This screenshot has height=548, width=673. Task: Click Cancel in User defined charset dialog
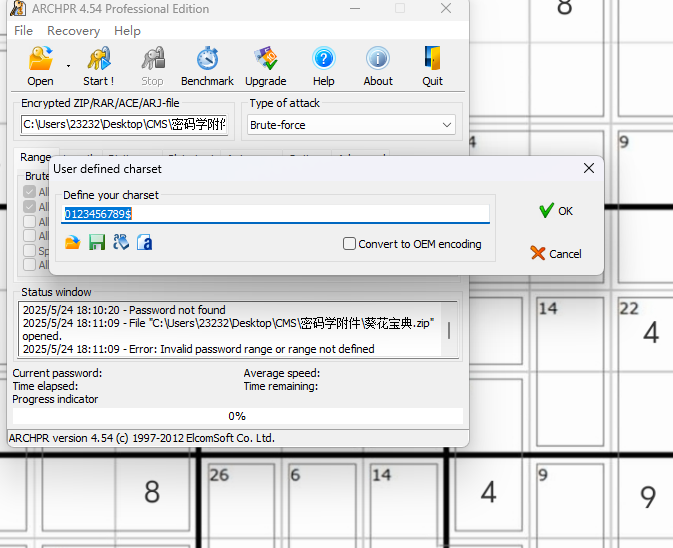[556, 254]
